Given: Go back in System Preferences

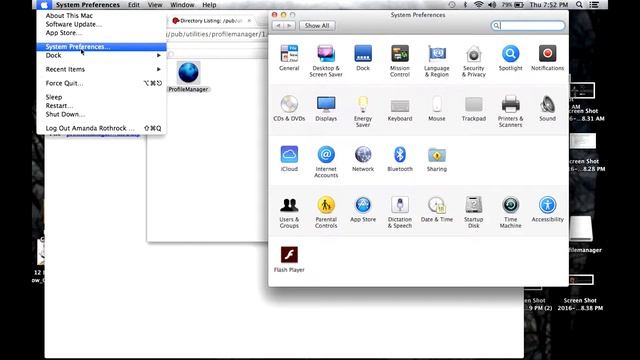Looking at the screenshot, I should [x=278, y=25].
